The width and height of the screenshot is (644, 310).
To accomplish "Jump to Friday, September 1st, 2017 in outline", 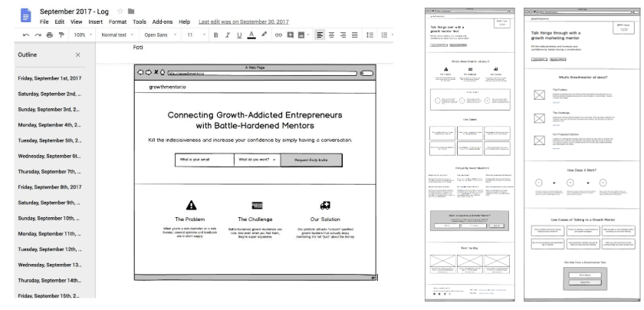I will click(x=50, y=78).
